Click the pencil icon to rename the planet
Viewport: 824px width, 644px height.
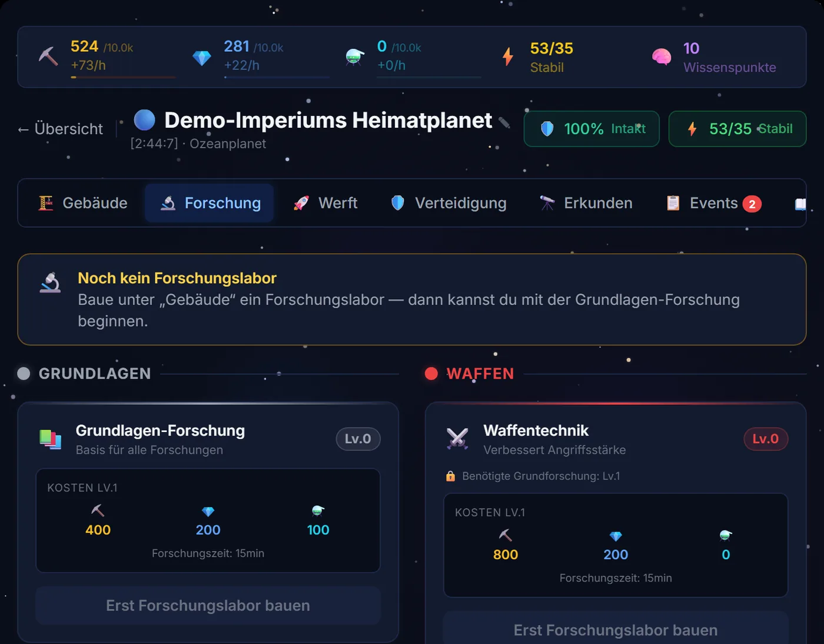(x=504, y=122)
